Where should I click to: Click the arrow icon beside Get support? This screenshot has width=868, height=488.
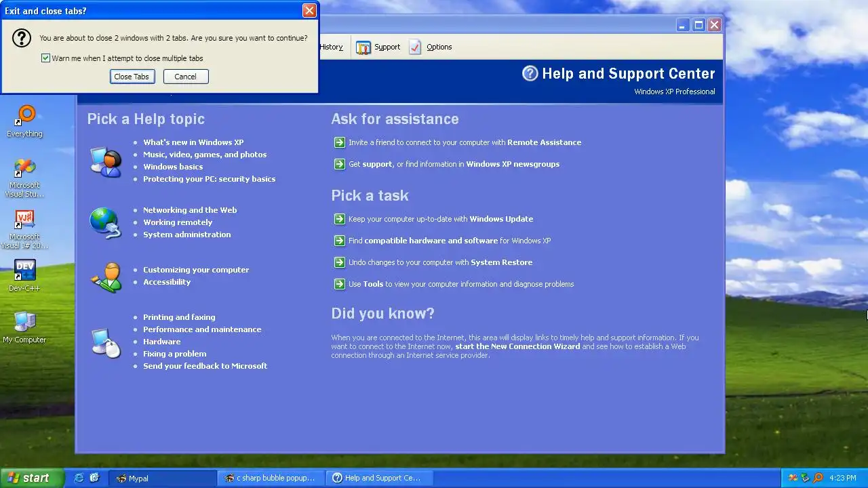tap(340, 164)
